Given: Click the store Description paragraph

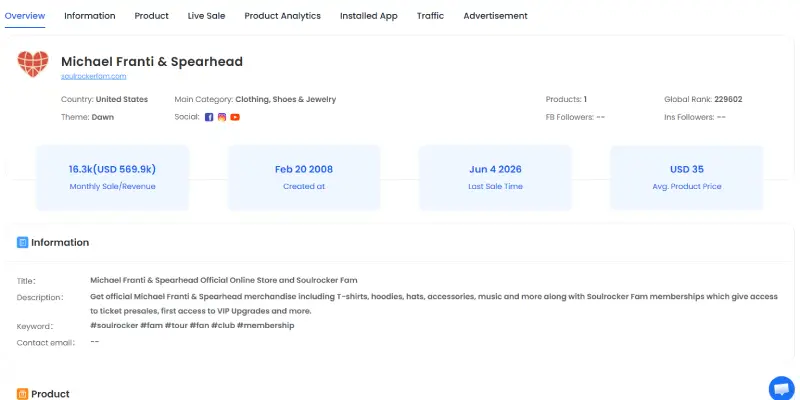Looking at the screenshot, I should [x=434, y=304].
